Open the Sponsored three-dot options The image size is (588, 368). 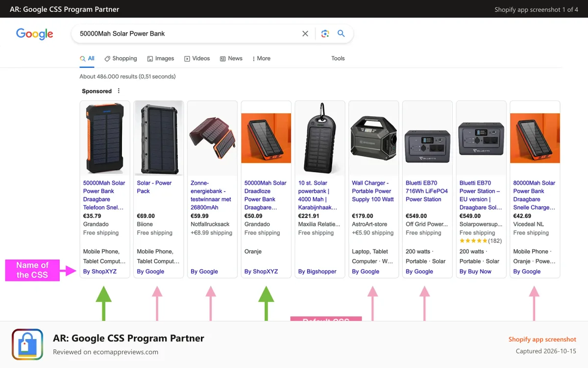click(119, 91)
